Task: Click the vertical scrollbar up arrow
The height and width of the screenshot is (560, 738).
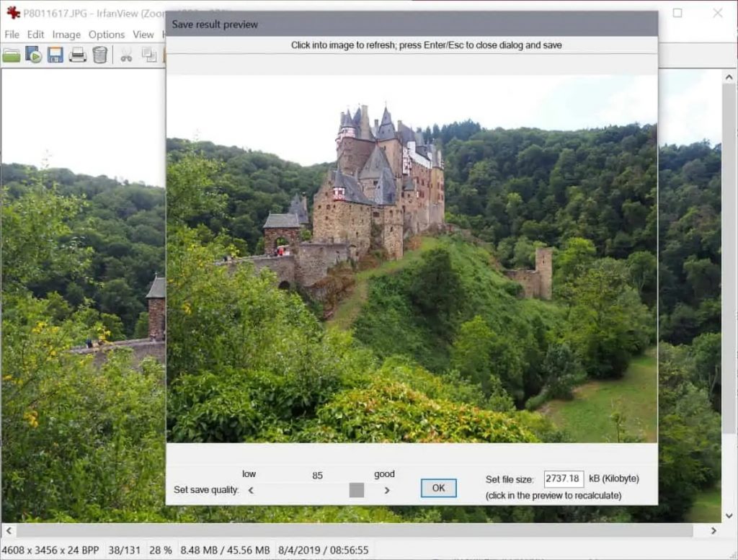Action: (728, 76)
